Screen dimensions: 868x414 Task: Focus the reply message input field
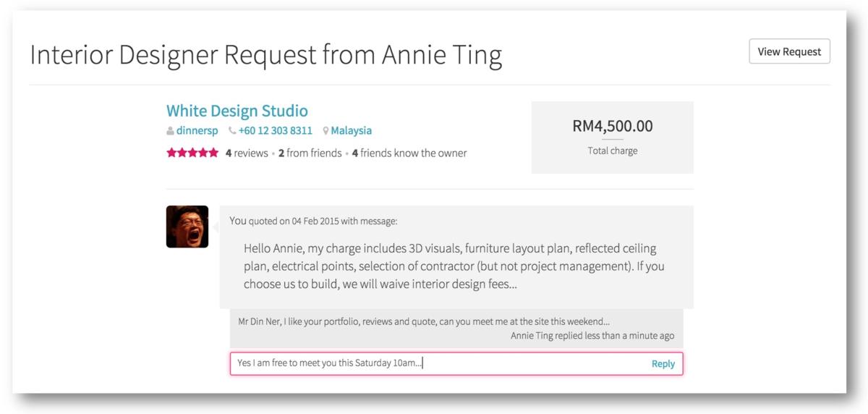434,363
